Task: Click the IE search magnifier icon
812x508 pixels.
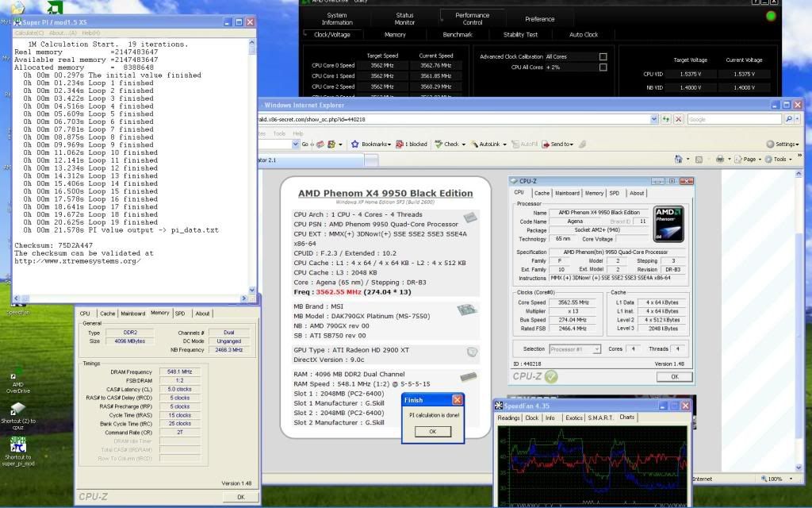Action: [788, 119]
